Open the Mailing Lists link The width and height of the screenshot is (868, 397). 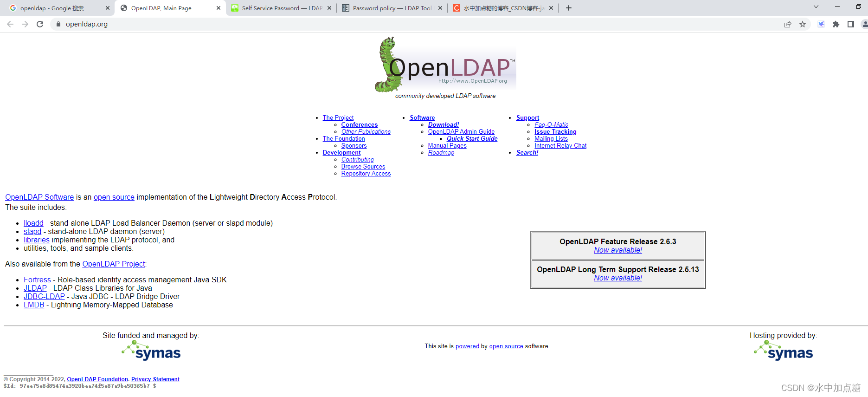click(551, 139)
